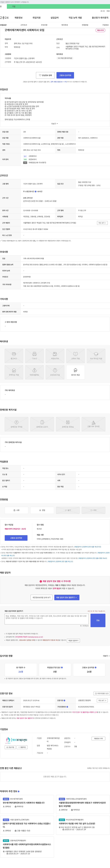Click info icon beside 취업알선기관 알선
Viewport: 110px width, 868px height.
click(x=62, y=667)
